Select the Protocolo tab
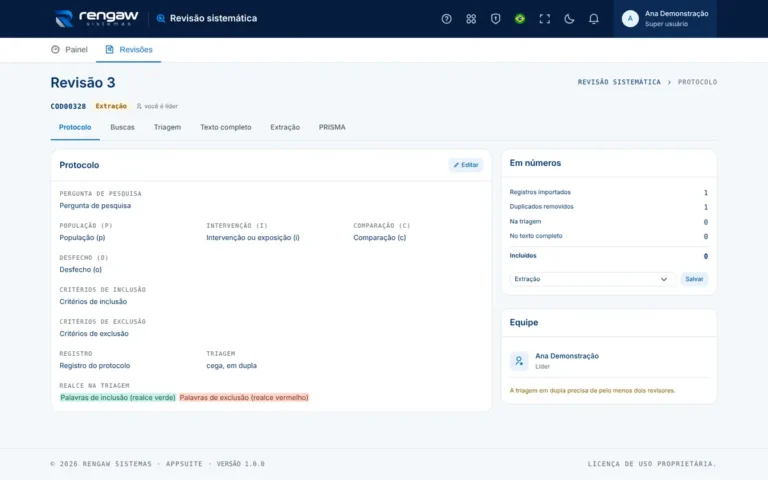The image size is (768, 480). tap(75, 127)
